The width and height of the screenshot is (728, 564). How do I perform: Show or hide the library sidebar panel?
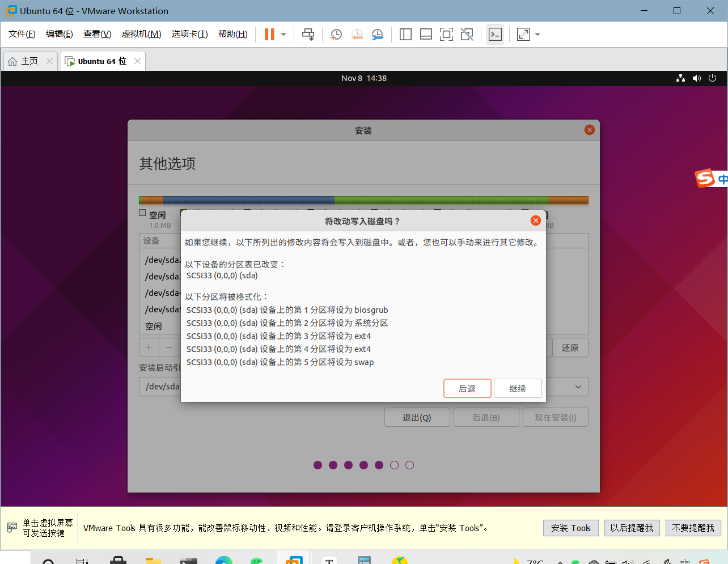(405, 35)
